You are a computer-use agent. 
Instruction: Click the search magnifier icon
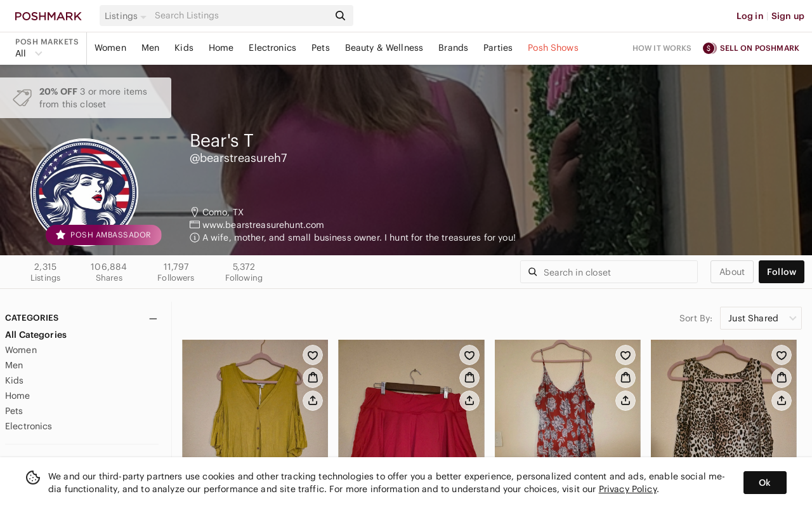pyautogui.click(x=341, y=16)
